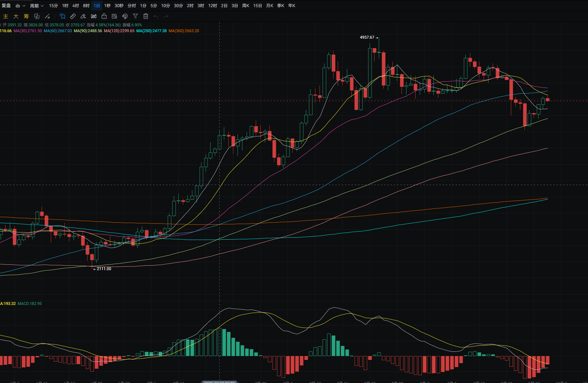The image size is (588, 383).
Task: Choose the 30秒 timeframe
Action: click(x=119, y=6)
